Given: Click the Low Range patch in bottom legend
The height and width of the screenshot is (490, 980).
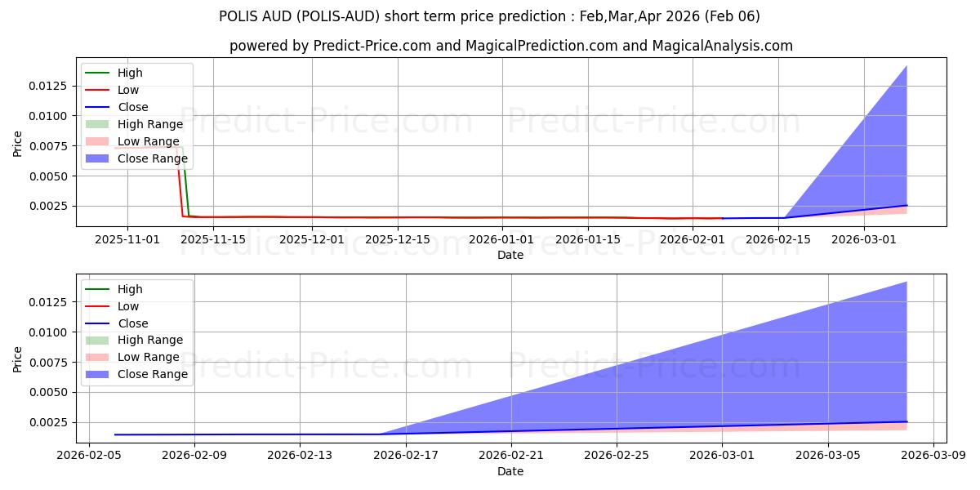Looking at the screenshot, I should click(x=98, y=357).
